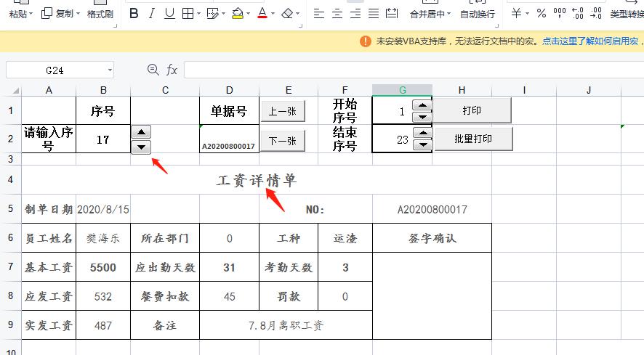This screenshot has width=644, height=355.
Task: Click the 打印 button
Action: click(x=472, y=110)
